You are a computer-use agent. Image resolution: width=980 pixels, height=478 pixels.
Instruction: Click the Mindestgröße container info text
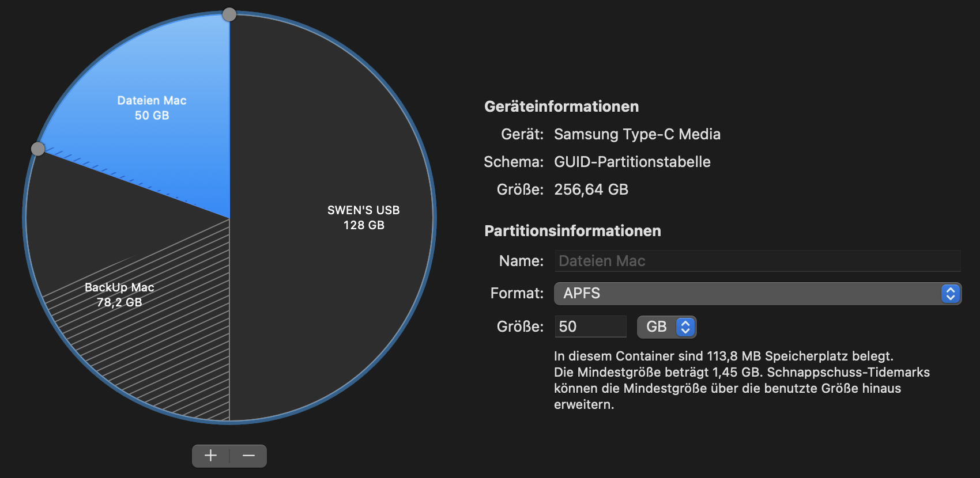click(741, 380)
